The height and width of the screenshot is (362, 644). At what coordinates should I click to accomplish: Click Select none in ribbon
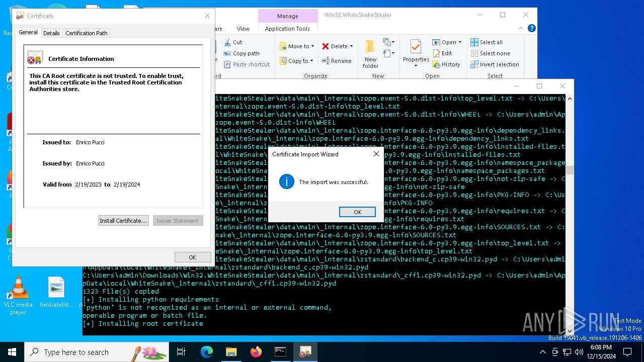490,53
